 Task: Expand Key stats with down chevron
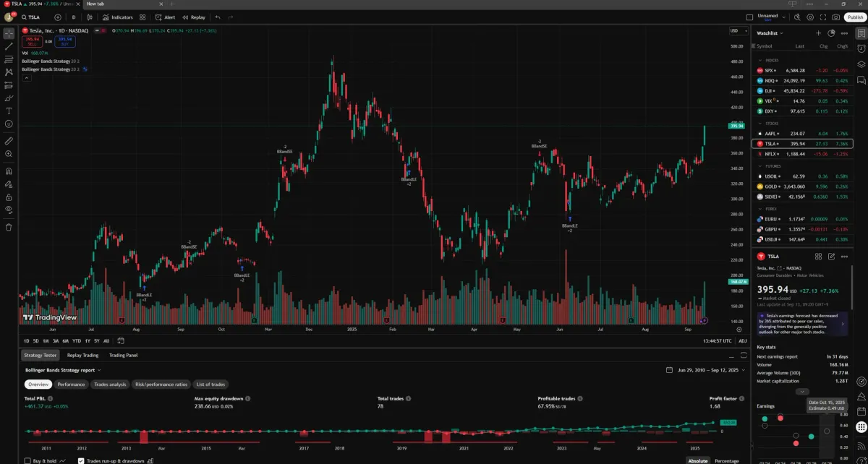coord(801,391)
